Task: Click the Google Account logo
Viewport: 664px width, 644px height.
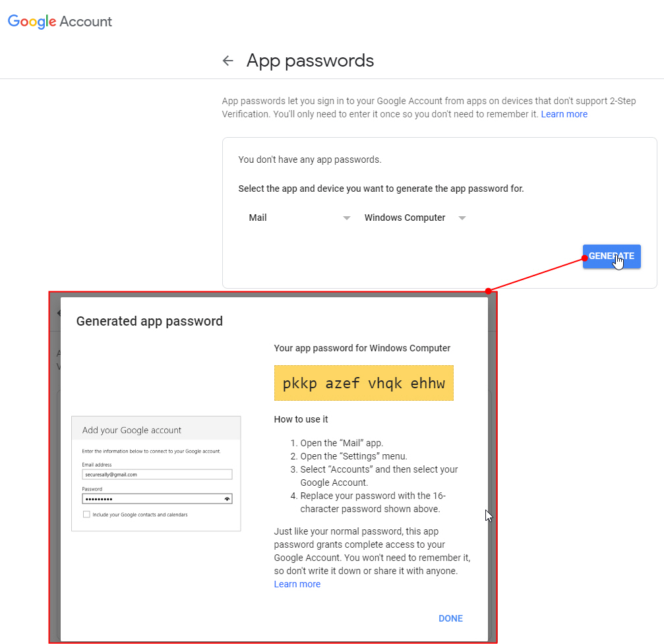Action: point(60,22)
